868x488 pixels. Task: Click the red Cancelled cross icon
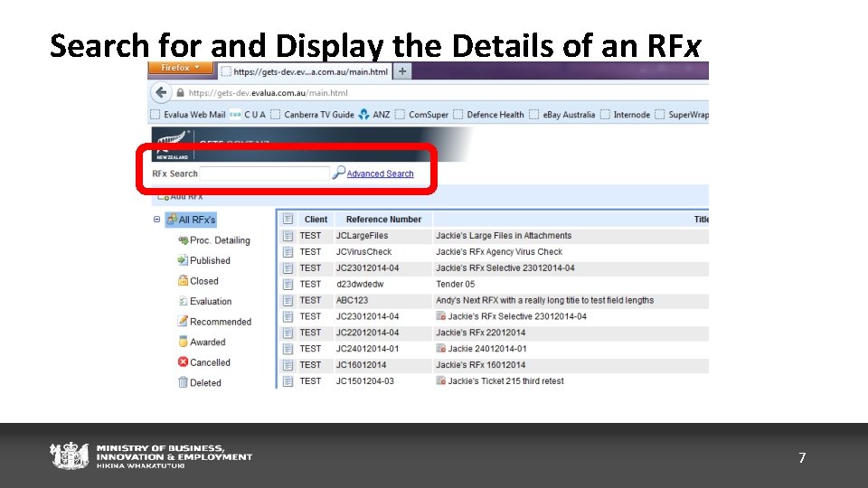click(183, 361)
